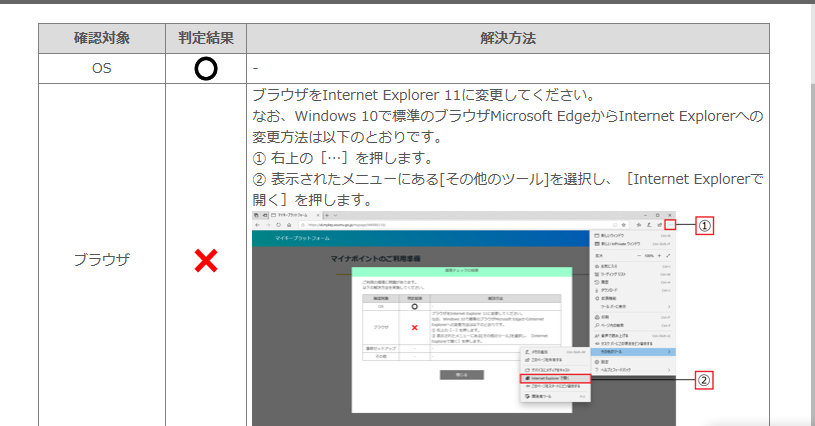Click the red-boxed […] menu icon in the illustration
Screen dimensions: 815x426
point(669,226)
